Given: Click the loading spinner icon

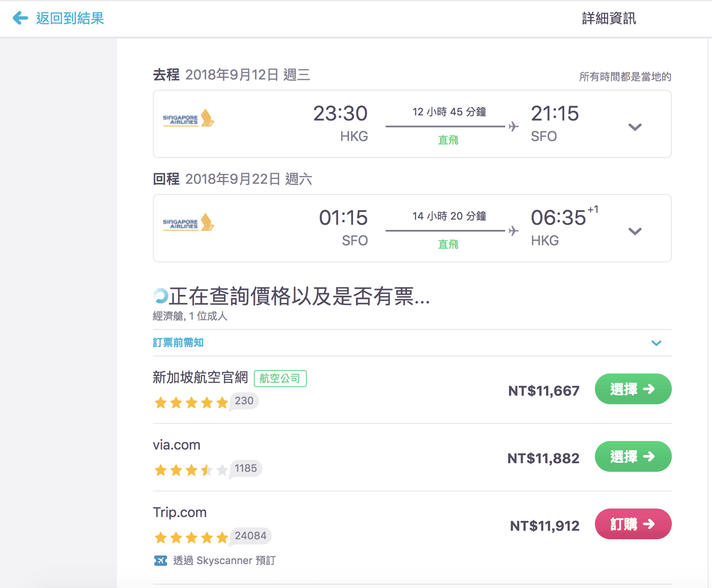Looking at the screenshot, I should [161, 296].
